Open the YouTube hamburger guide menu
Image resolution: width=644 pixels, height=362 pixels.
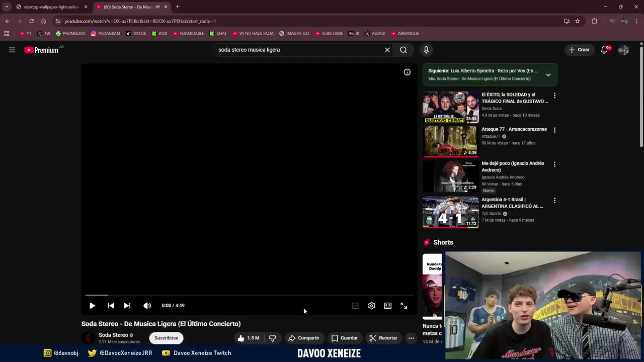coord(12,50)
